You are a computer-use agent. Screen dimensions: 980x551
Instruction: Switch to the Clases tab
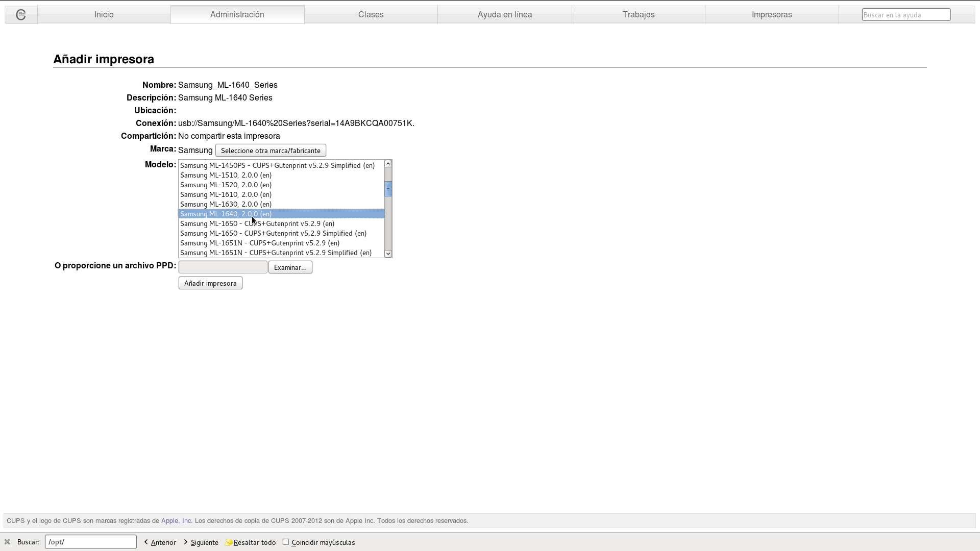(371, 14)
